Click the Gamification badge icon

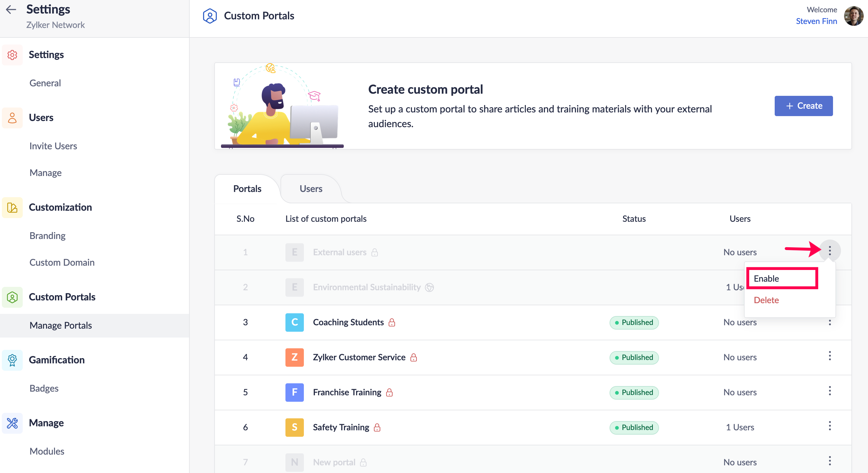pyautogui.click(x=13, y=360)
